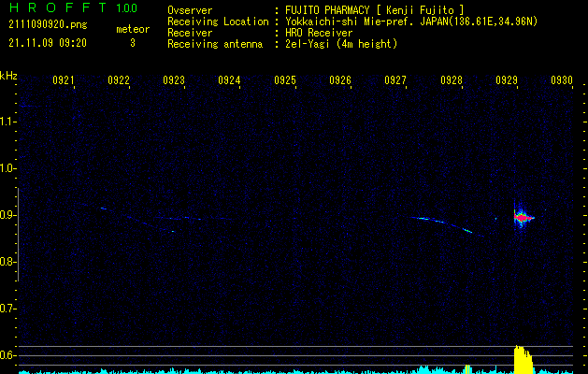Screen dimensions: 588x374
Task: Click the timestamp 21.11.09 09:20
Action: pyautogui.click(x=48, y=43)
